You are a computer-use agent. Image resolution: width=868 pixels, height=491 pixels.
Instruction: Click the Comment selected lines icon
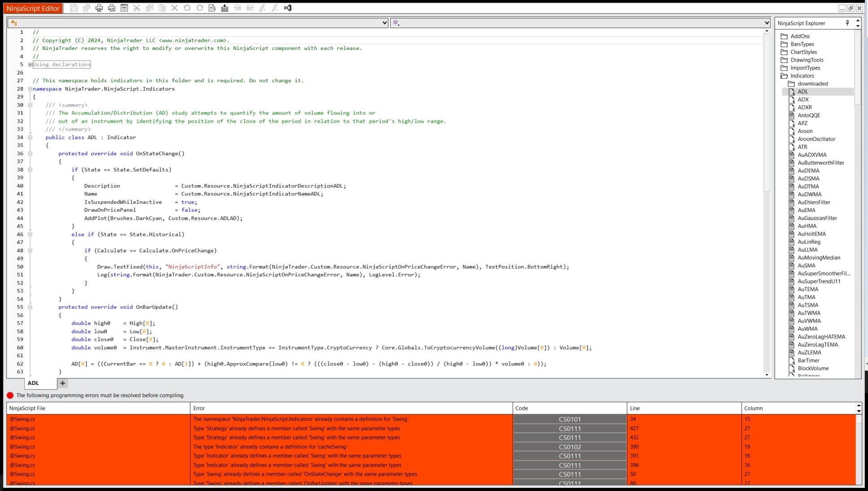pos(263,8)
